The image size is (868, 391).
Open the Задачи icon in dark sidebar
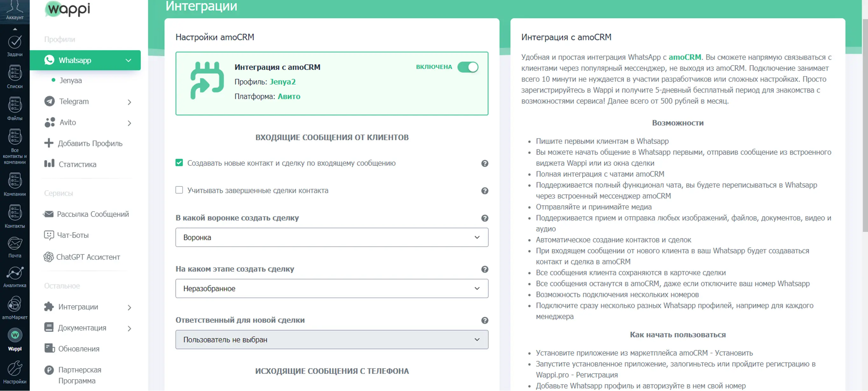[x=15, y=46]
